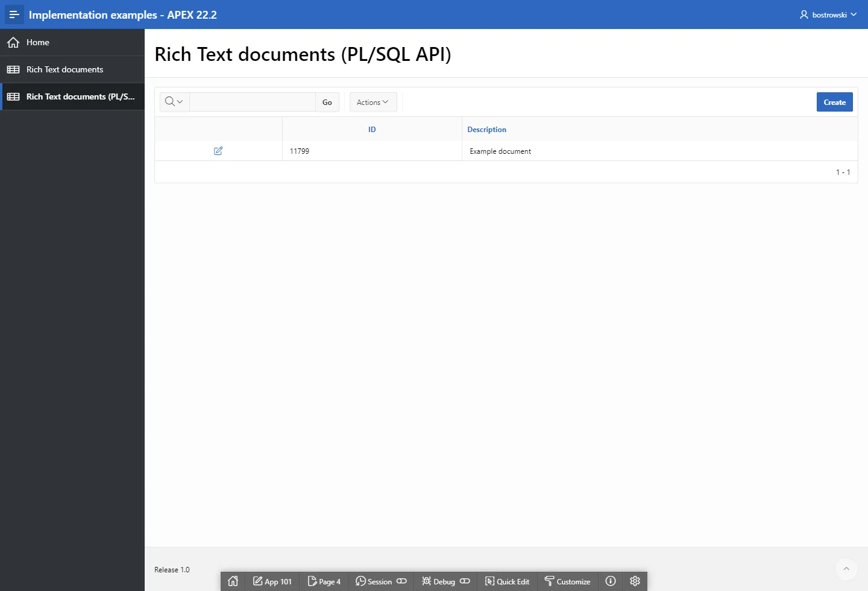Click the scroll-to-top arrow button

coord(846,569)
